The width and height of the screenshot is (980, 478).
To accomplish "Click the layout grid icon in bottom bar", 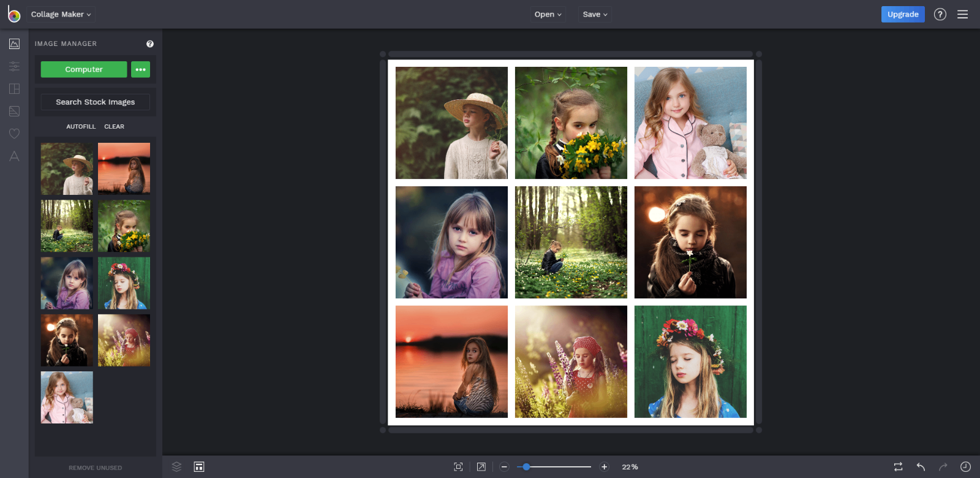I will [199, 467].
